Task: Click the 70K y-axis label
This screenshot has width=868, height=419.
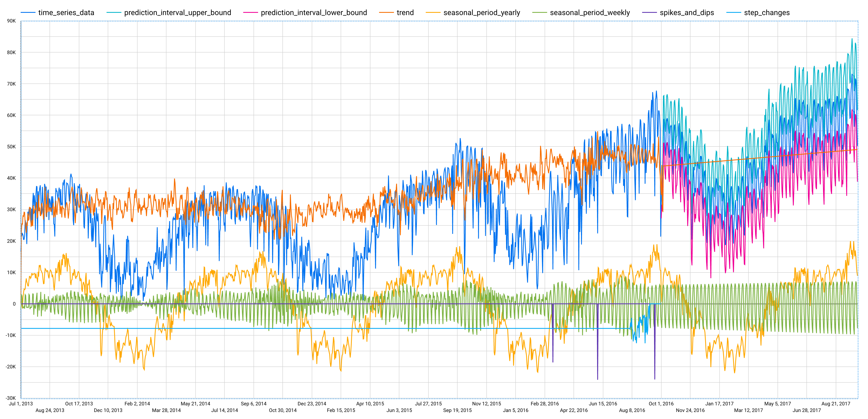Action: point(11,84)
